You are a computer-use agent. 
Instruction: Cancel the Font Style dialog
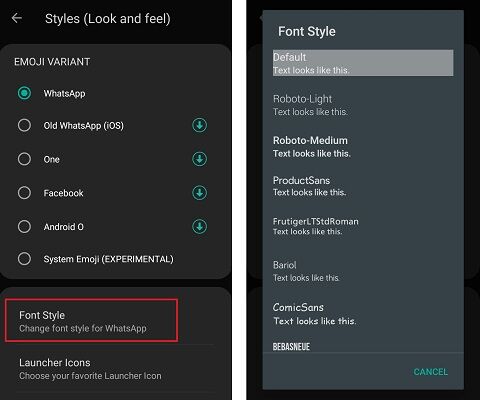[430, 372]
